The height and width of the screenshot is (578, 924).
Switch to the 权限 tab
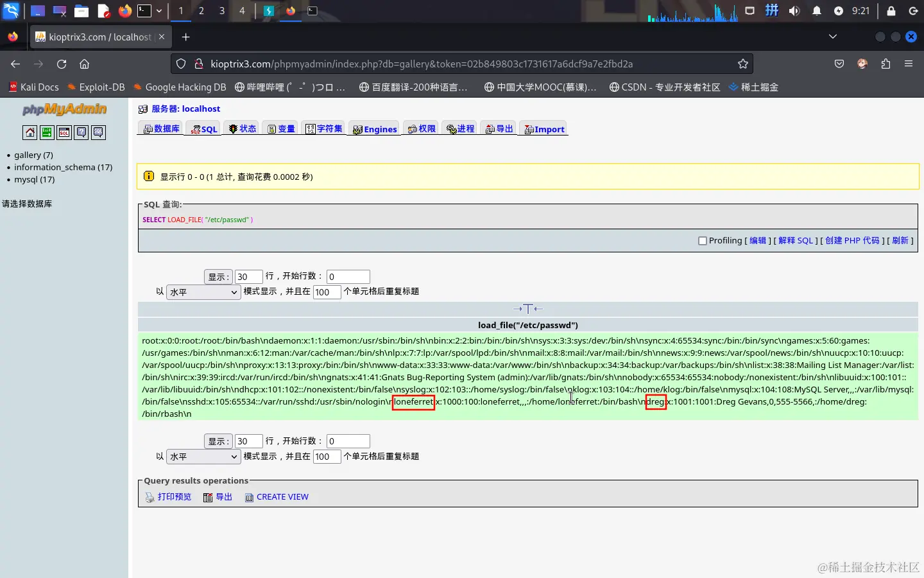click(421, 128)
